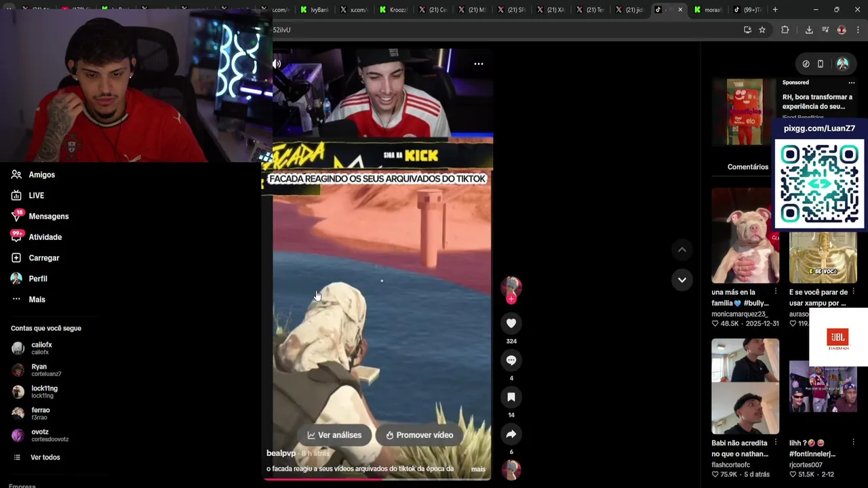This screenshot has width=868, height=488.
Task: Open profile avatar in TikTok header
Action: tap(843, 64)
